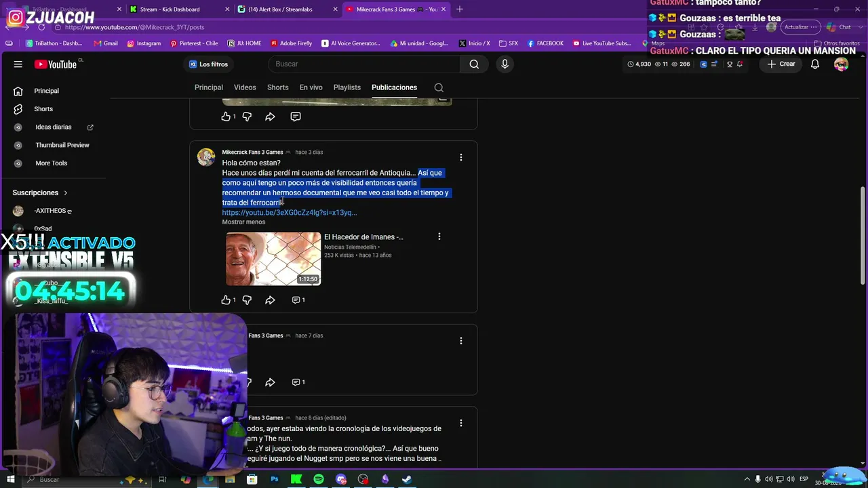Open comments on the topmost post

(296, 117)
